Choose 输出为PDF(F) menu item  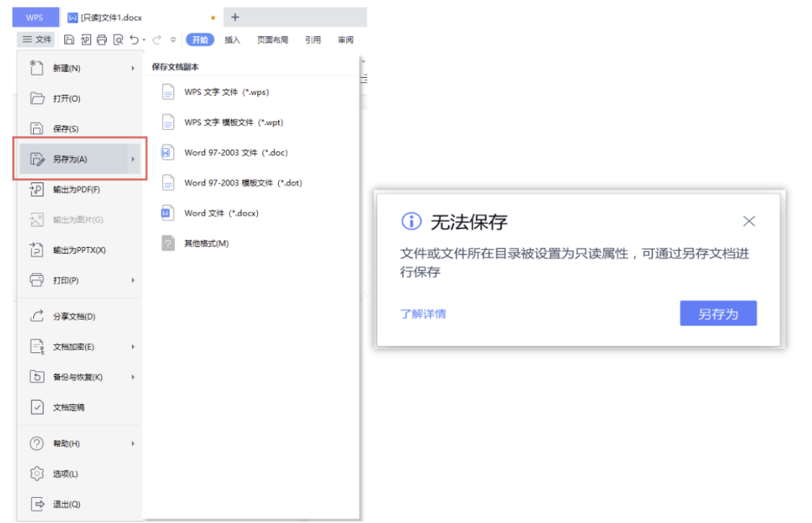point(76,189)
